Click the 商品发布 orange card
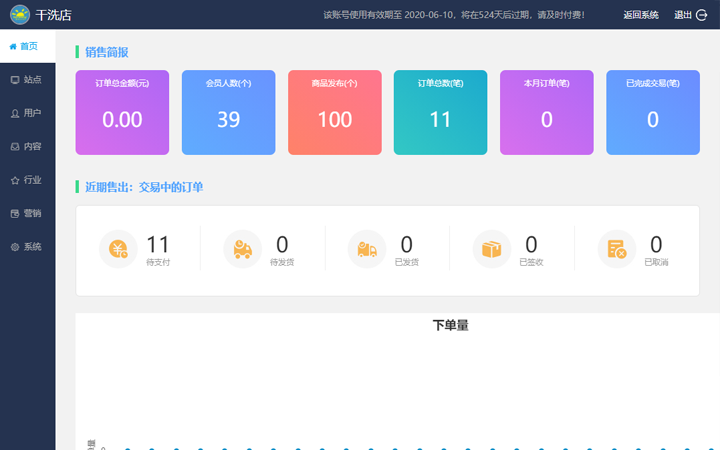720x450 pixels. pyautogui.click(x=334, y=112)
